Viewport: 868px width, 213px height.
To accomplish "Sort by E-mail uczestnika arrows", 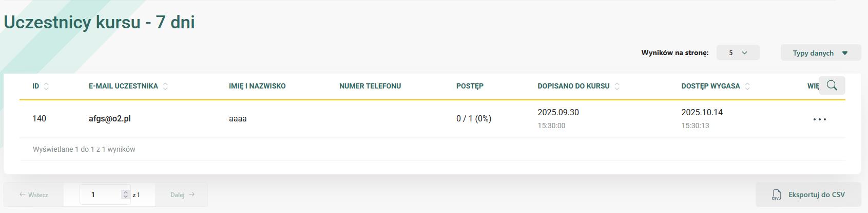I will pyautogui.click(x=165, y=86).
